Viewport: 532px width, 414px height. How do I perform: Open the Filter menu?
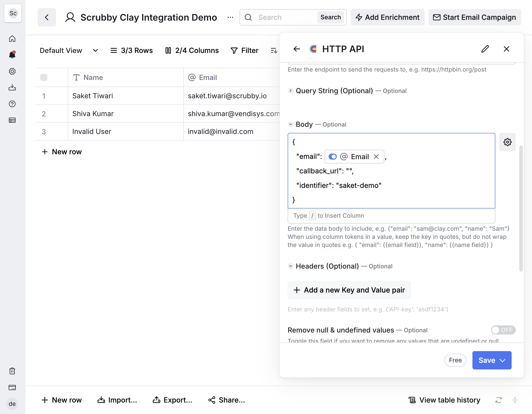click(x=245, y=50)
